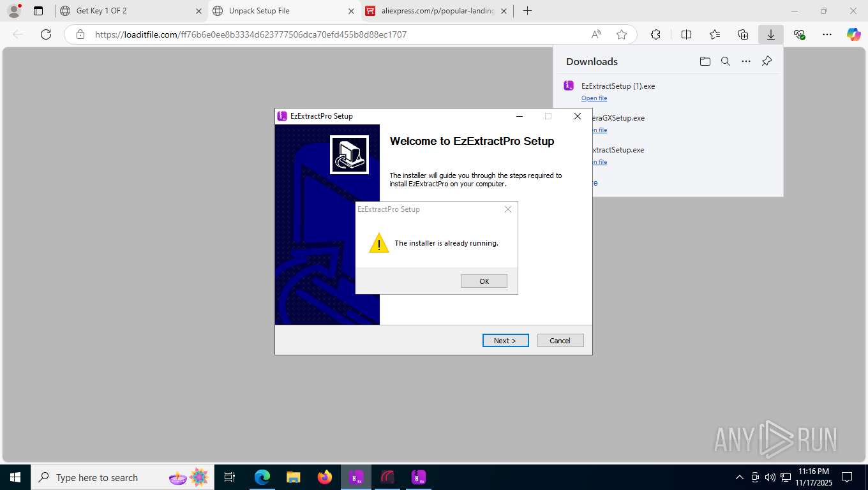Close the aliexpress tab

[504, 11]
